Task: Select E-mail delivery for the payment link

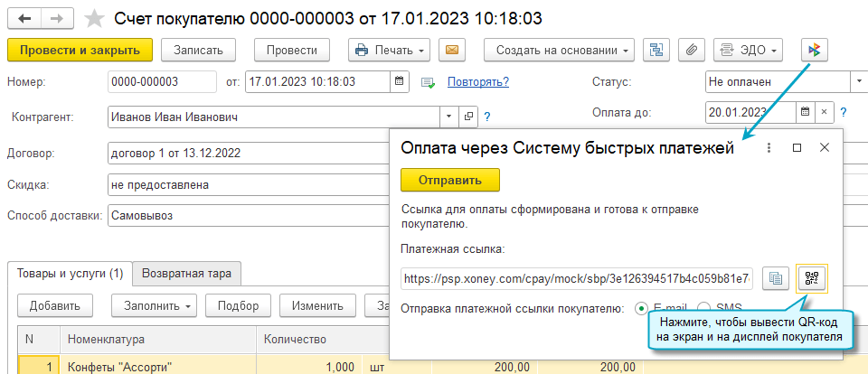Action: point(642,308)
